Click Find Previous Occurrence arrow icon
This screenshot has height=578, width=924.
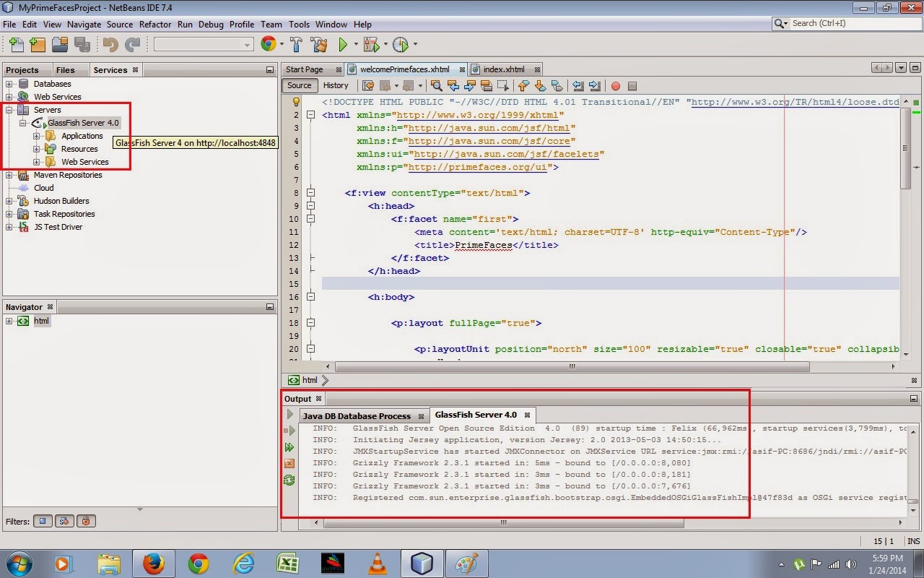click(454, 85)
